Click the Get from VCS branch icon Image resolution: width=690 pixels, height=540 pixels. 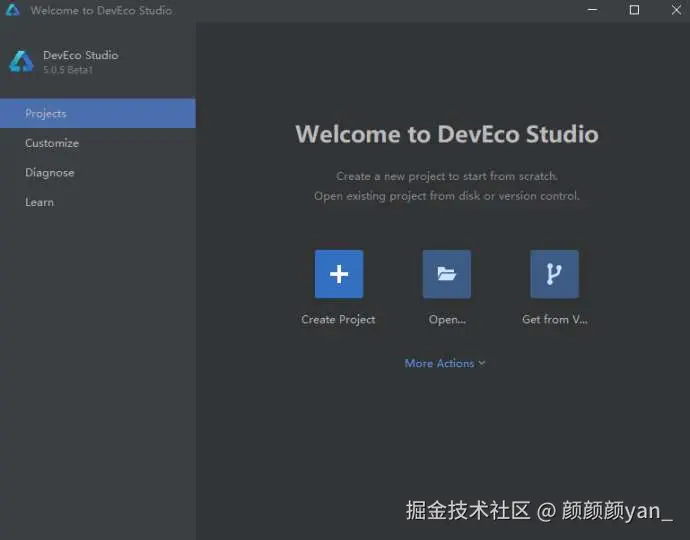pos(554,274)
